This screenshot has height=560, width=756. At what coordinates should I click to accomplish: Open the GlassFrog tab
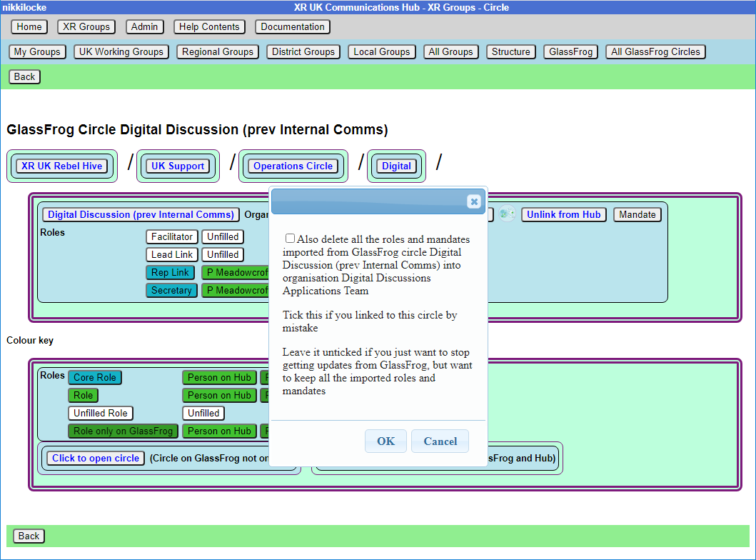click(571, 52)
